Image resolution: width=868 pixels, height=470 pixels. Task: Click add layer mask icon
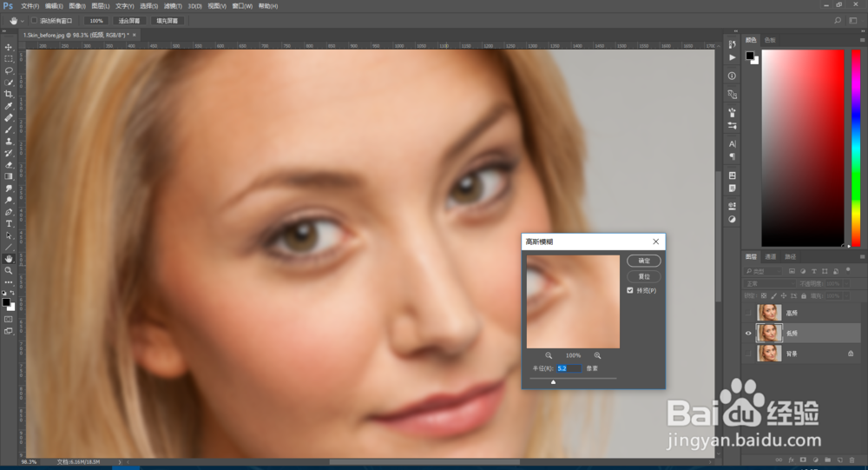(803, 460)
